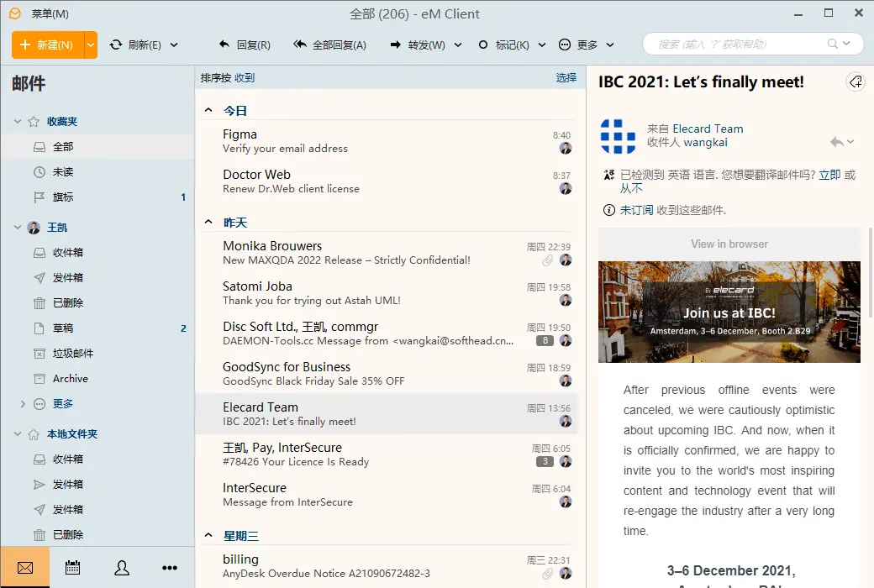Click the reply arrow in message header

click(836, 142)
